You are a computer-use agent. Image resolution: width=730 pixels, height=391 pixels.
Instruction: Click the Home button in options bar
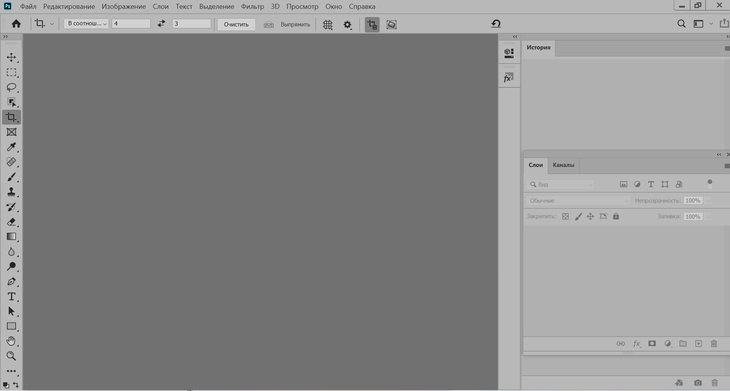[x=16, y=24]
